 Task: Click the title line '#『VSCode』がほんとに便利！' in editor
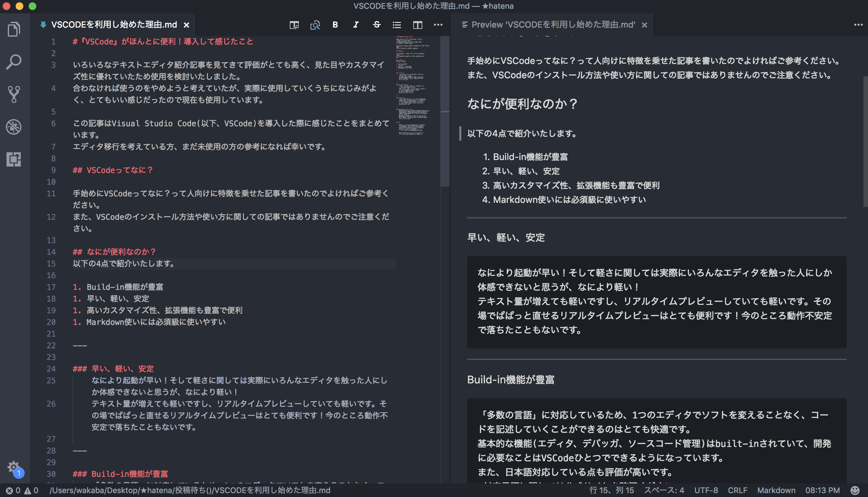click(x=163, y=42)
